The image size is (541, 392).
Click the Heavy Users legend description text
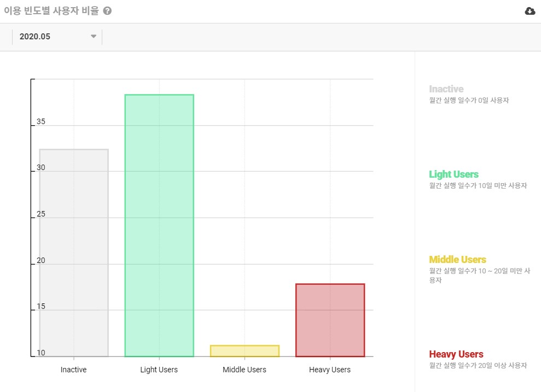coord(478,365)
